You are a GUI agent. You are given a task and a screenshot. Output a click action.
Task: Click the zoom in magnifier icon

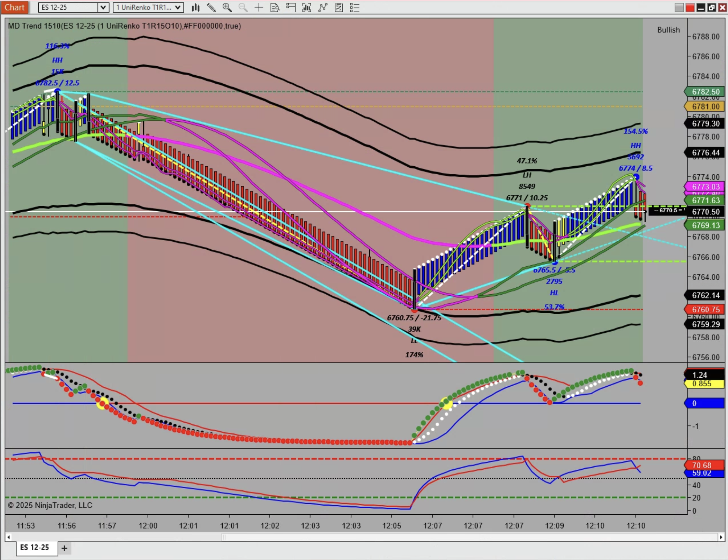pyautogui.click(x=227, y=7)
